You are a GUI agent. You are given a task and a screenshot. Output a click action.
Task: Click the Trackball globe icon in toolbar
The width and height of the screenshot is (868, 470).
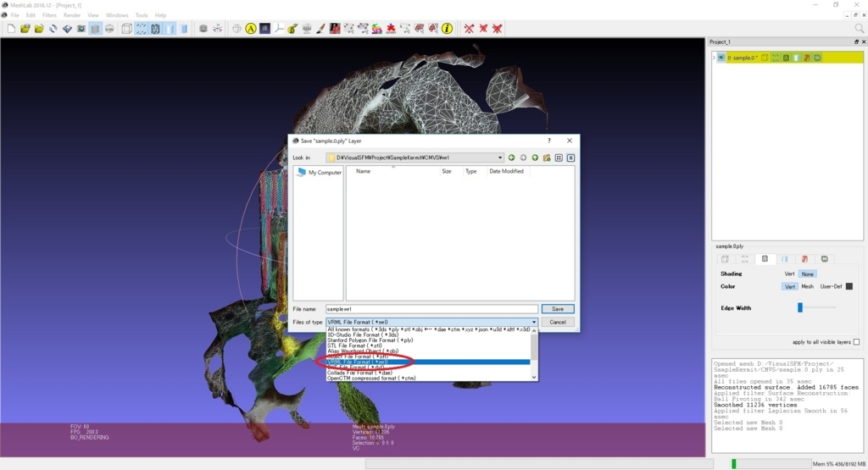point(237,29)
